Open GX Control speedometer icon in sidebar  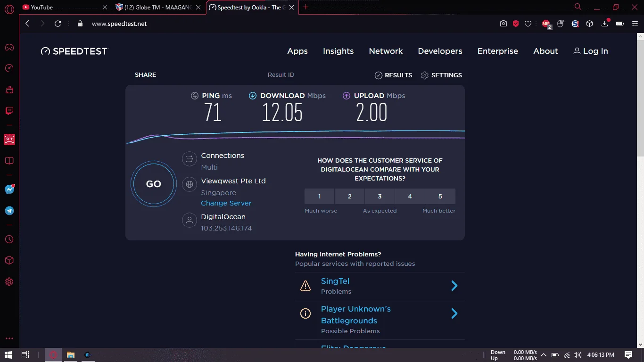[9, 68]
